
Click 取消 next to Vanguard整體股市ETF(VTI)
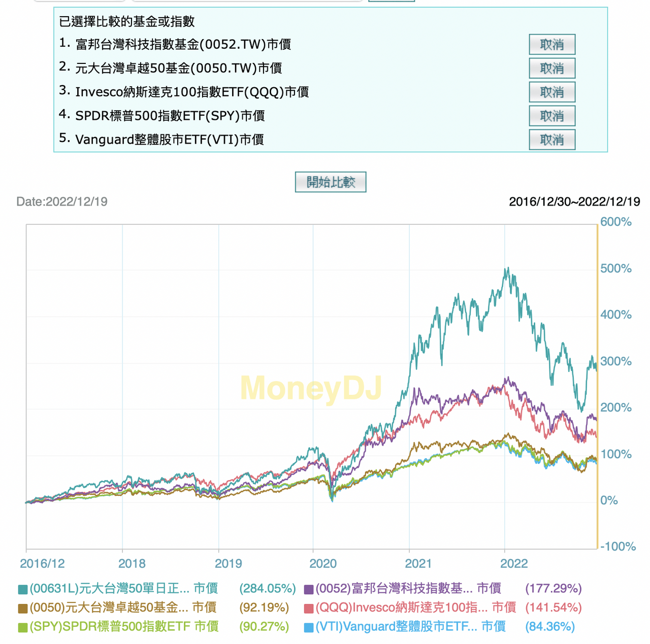[x=552, y=140]
